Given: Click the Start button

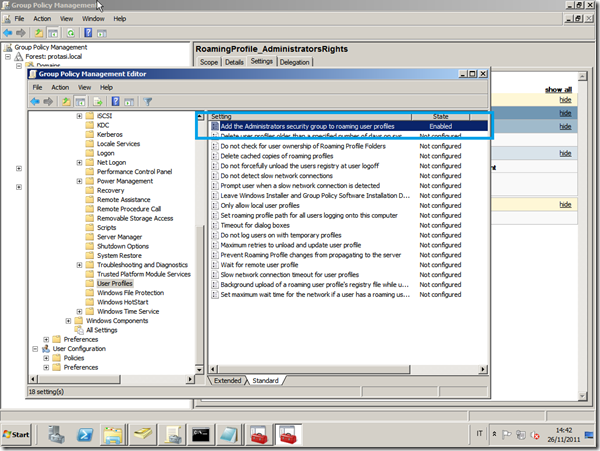Looking at the screenshot, I should [16, 435].
